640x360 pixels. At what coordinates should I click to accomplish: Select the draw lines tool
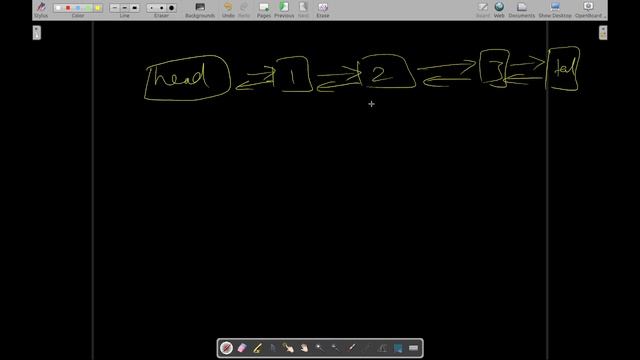[367, 348]
